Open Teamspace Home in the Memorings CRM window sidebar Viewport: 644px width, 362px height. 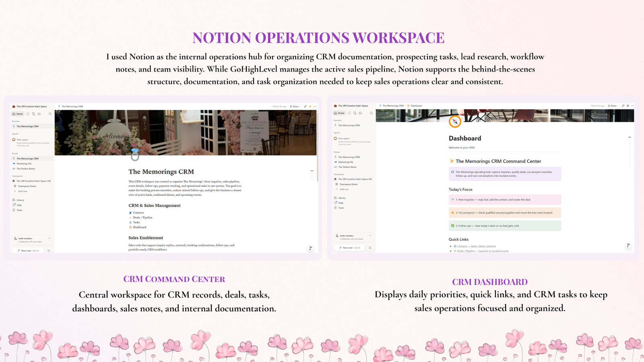coord(25,186)
